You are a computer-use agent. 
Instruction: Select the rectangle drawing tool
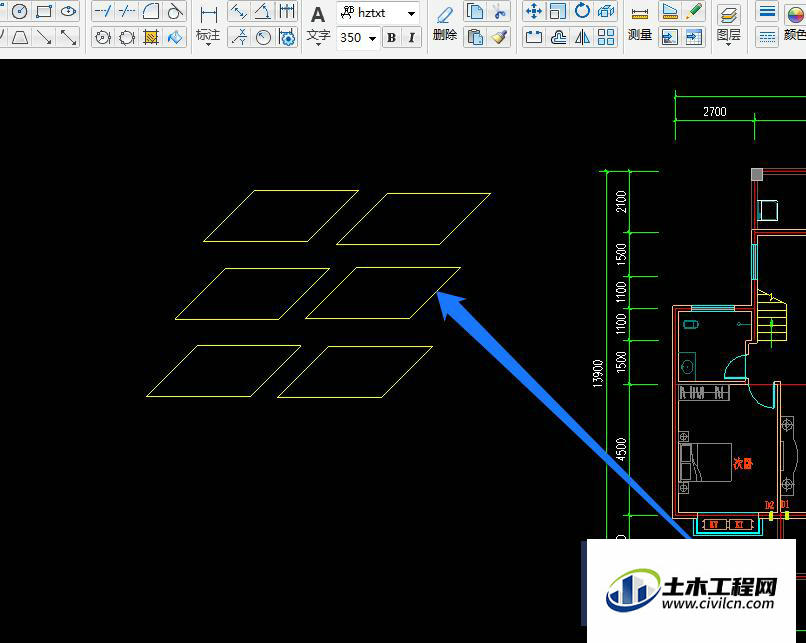point(44,11)
